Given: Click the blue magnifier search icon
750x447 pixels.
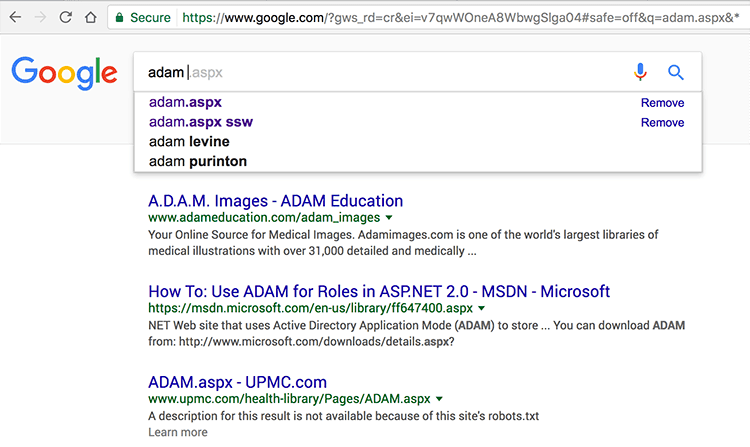Looking at the screenshot, I should (676, 72).
